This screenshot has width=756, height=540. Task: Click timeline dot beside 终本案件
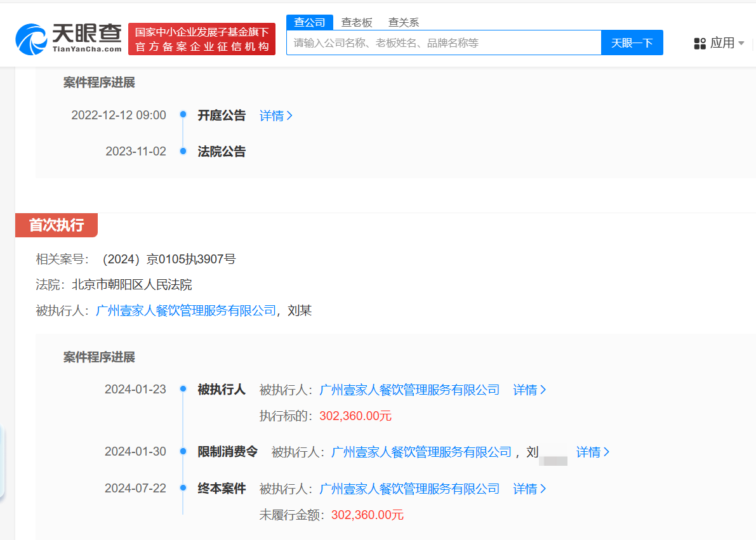click(x=183, y=489)
